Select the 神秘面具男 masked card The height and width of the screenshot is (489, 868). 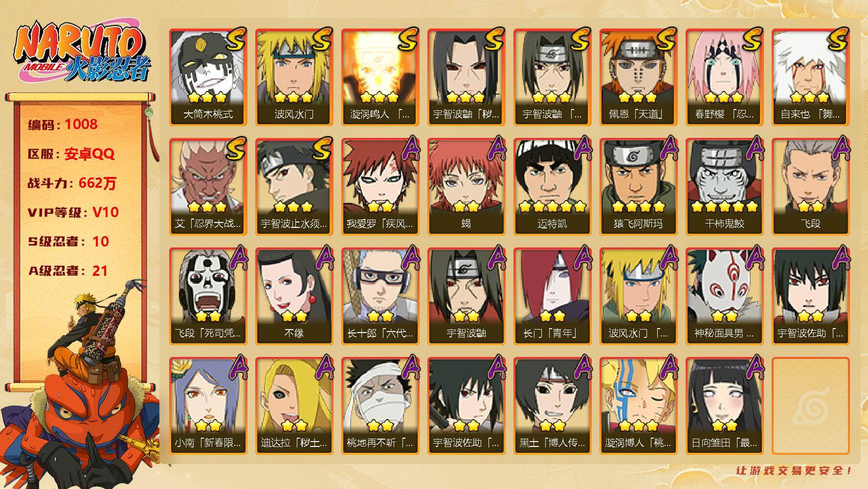(724, 296)
